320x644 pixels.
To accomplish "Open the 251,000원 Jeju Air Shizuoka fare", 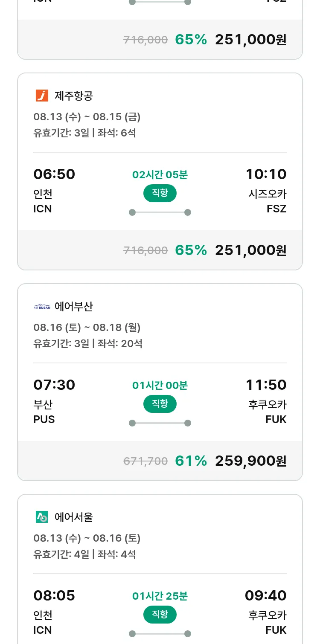I will coord(250,250).
